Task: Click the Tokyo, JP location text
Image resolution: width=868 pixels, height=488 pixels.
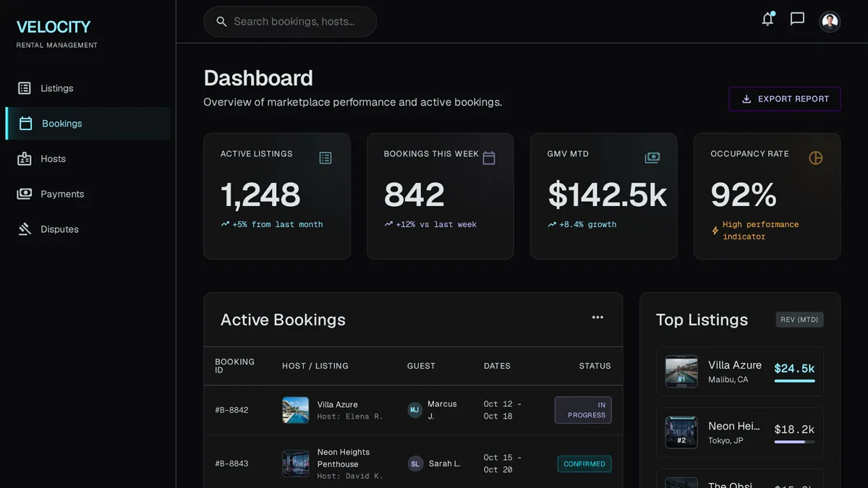Action: click(726, 440)
